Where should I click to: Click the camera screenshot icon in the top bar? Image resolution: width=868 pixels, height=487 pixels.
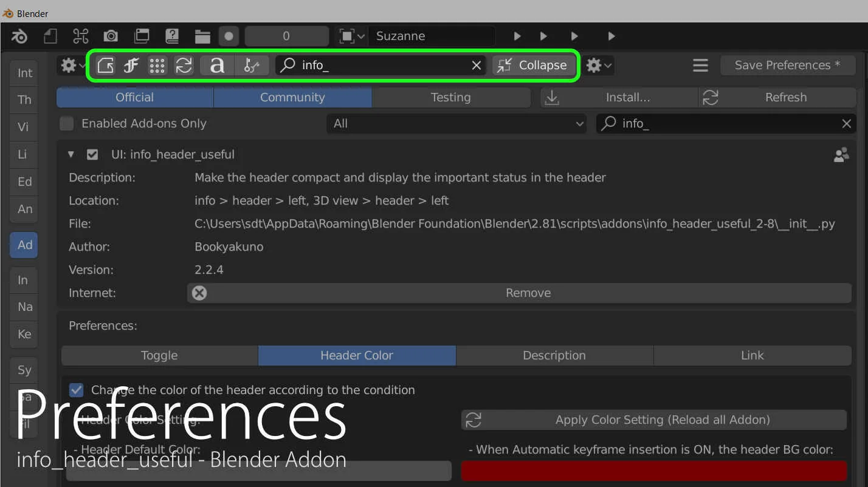(111, 36)
